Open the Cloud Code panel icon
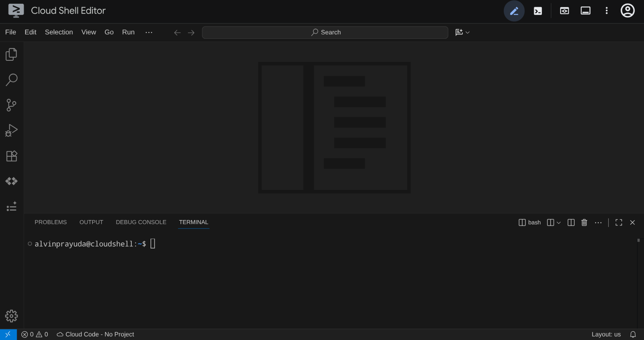 tap(11, 181)
